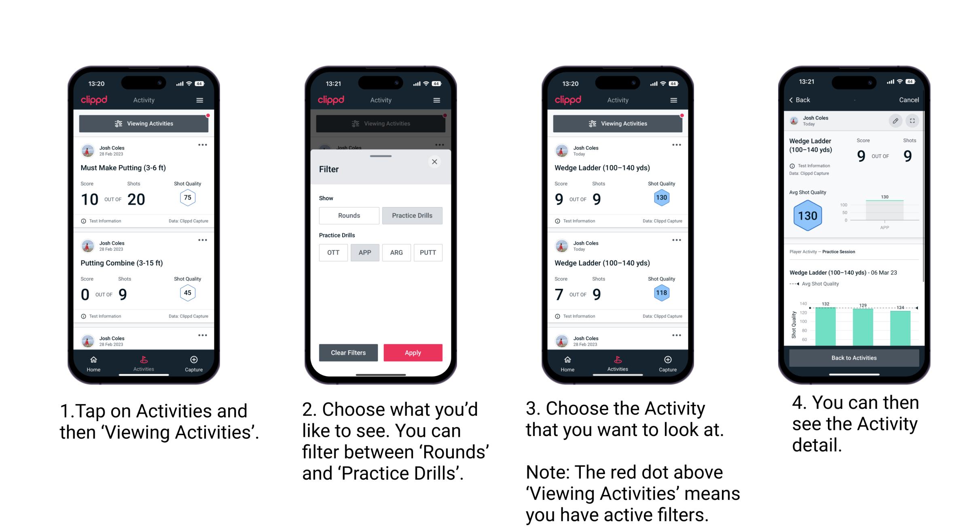Select Rounds toggle in Filter panel
980x527 pixels.
pyautogui.click(x=348, y=214)
